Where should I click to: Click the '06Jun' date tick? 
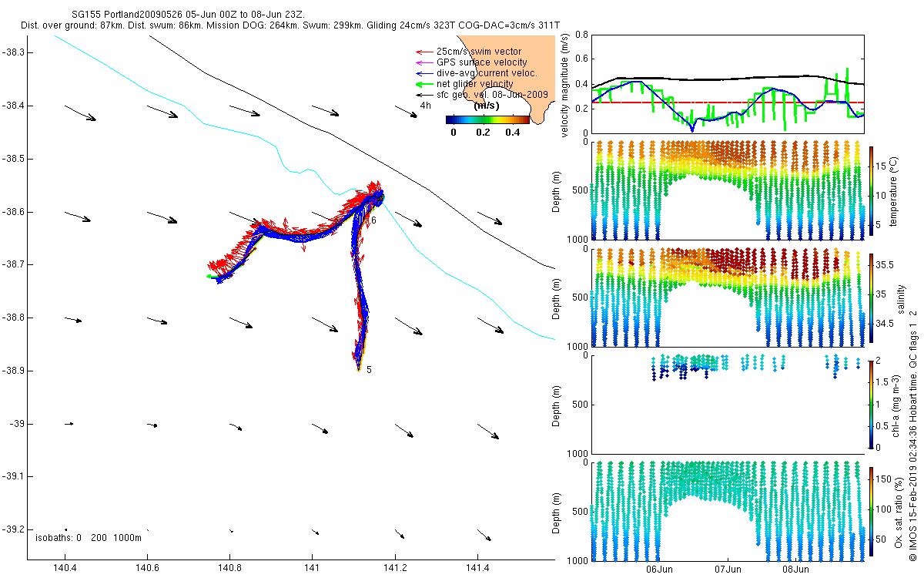(660, 570)
